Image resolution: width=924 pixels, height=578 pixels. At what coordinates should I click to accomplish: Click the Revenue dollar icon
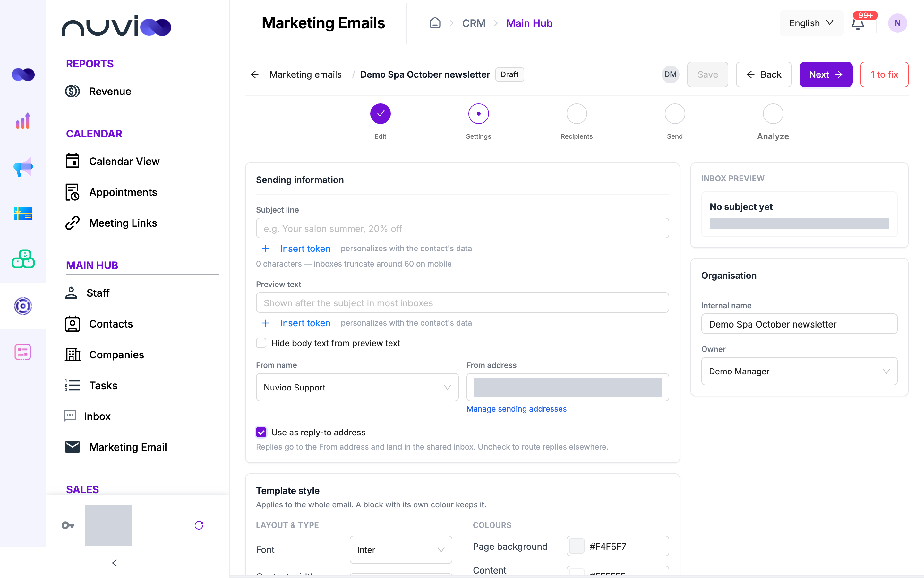click(72, 92)
